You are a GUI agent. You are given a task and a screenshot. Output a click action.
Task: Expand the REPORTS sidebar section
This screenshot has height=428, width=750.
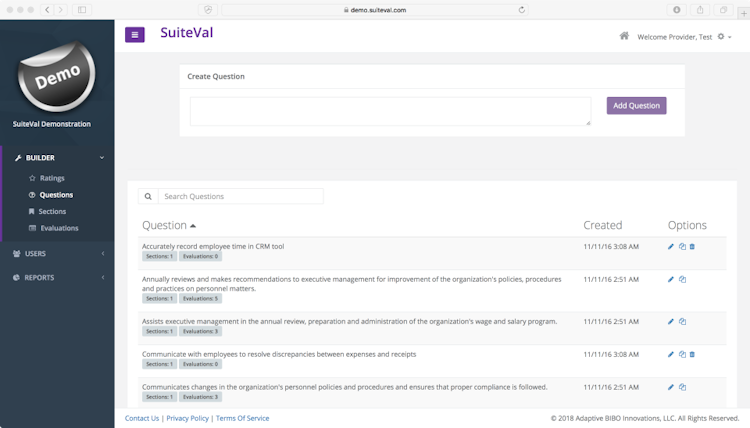point(57,277)
